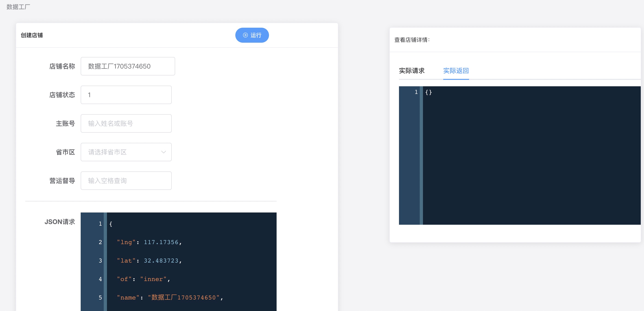This screenshot has width=644, height=311.
Task: Click the 营运督导 field label
Action: pos(62,181)
